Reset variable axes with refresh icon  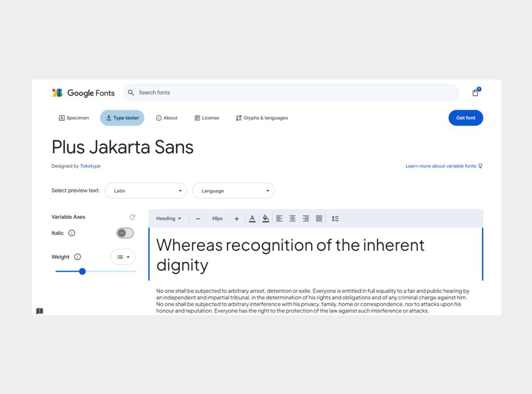(132, 217)
